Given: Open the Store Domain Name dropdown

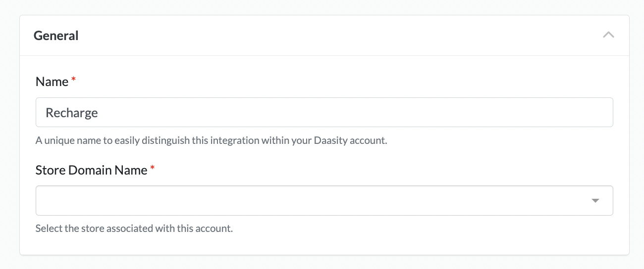Looking at the screenshot, I should coord(324,200).
